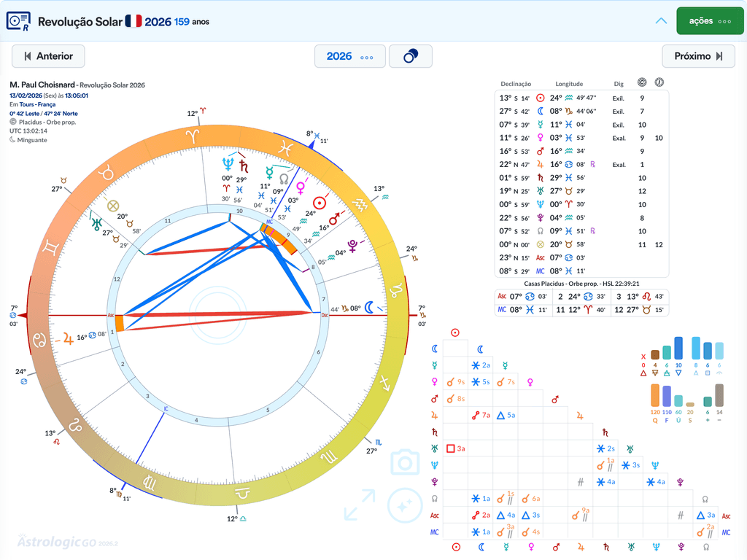This screenshot has width=747, height=560.
Task: Go to Anterior solar return
Action: 48,56
